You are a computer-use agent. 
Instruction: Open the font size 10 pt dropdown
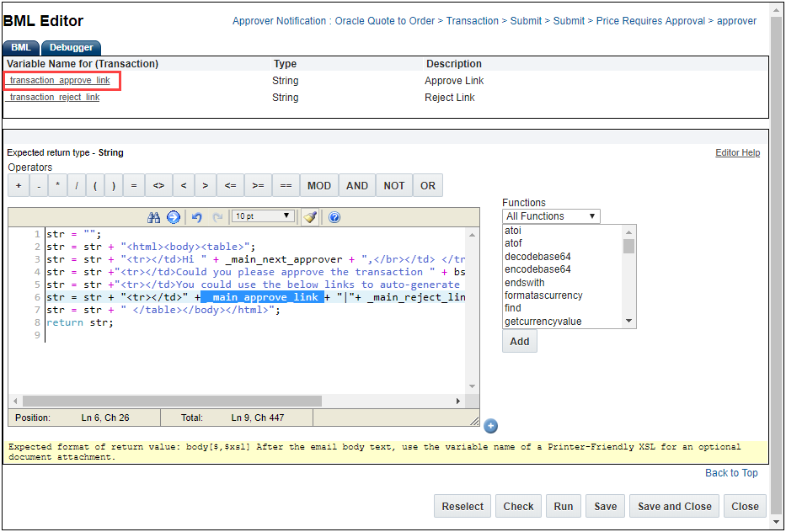pos(264,216)
